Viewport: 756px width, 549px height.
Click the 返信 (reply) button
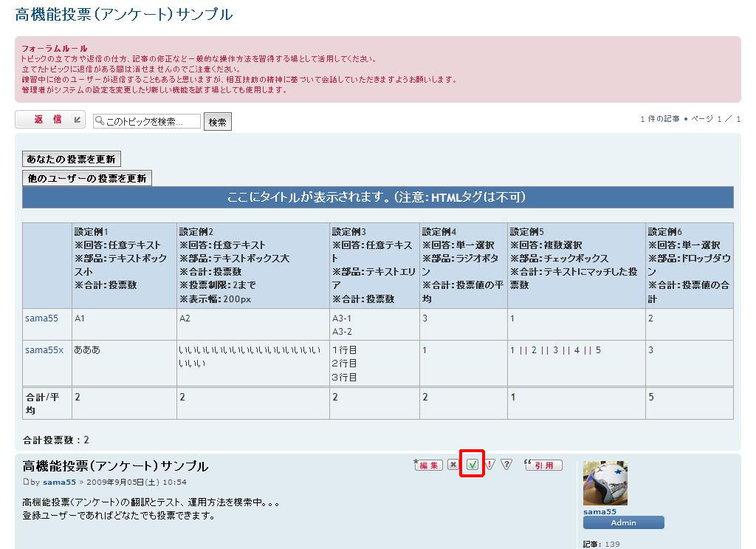[50, 120]
